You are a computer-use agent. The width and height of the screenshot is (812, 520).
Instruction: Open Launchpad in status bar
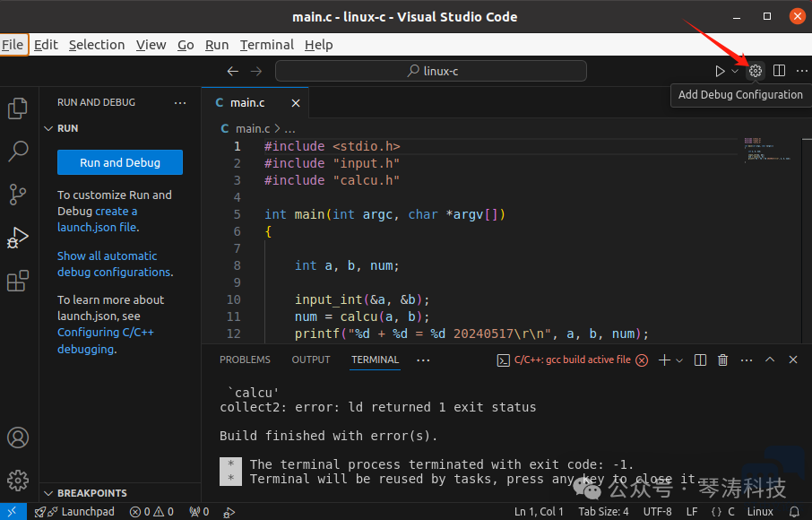point(74,512)
